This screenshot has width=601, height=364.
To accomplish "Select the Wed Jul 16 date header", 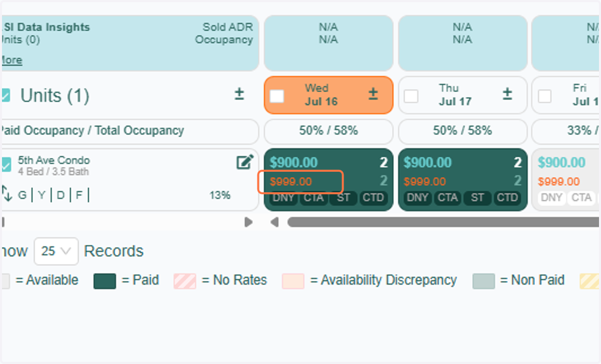I will [329, 95].
